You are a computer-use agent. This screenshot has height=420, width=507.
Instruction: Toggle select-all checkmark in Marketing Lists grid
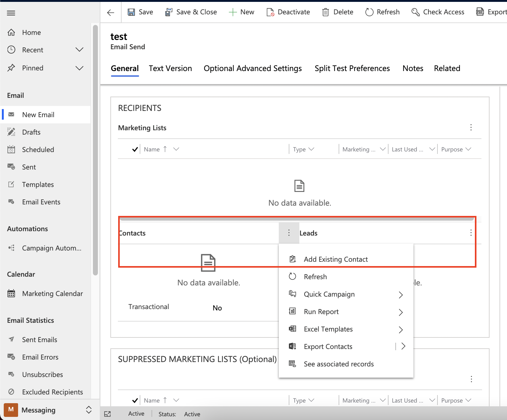coord(135,150)
